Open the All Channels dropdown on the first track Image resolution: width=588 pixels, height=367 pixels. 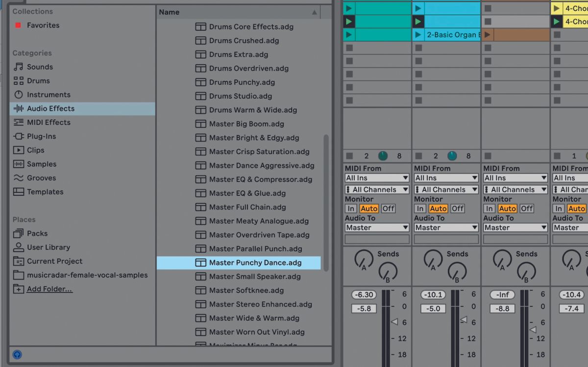(376, 189)
